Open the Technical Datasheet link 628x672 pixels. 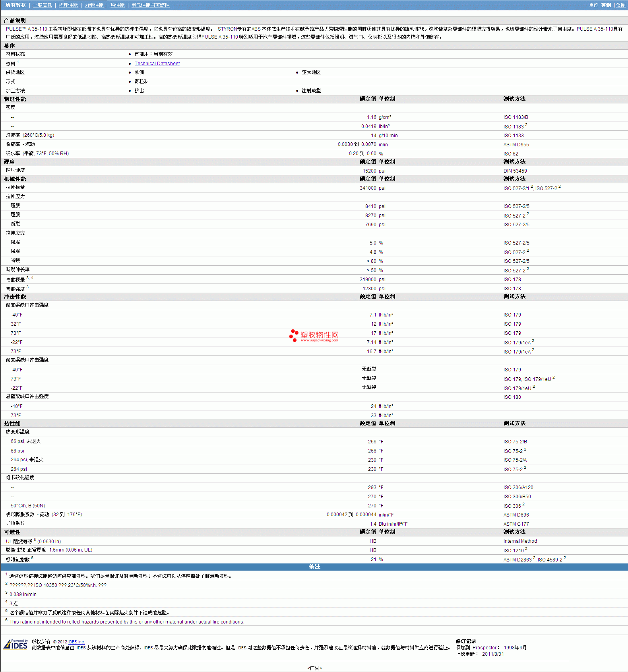(x=157, y=64)
